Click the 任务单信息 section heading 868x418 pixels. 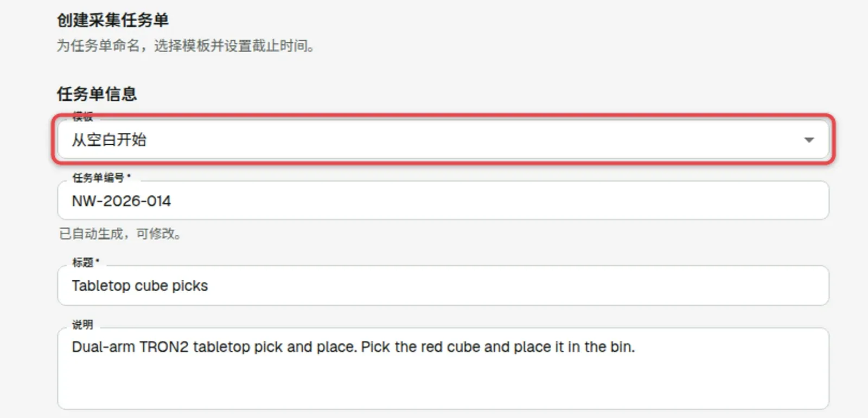pyautogui.click(x=97, y=94)
